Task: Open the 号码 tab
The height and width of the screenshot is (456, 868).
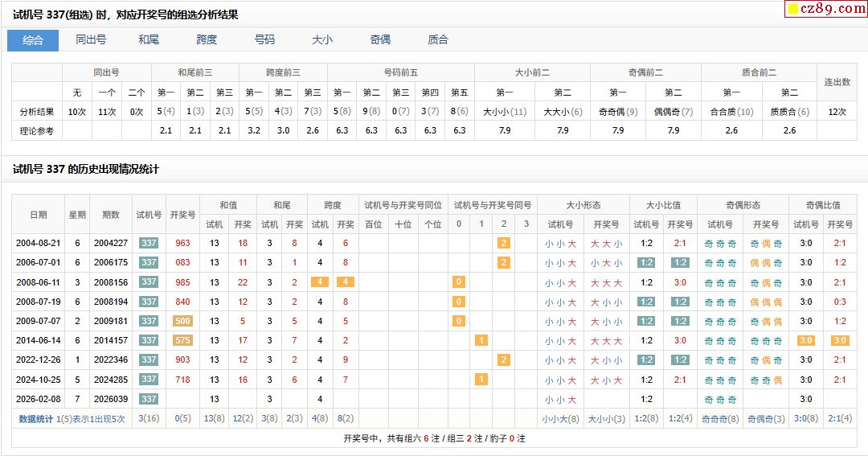Action: tap(264, 40)
